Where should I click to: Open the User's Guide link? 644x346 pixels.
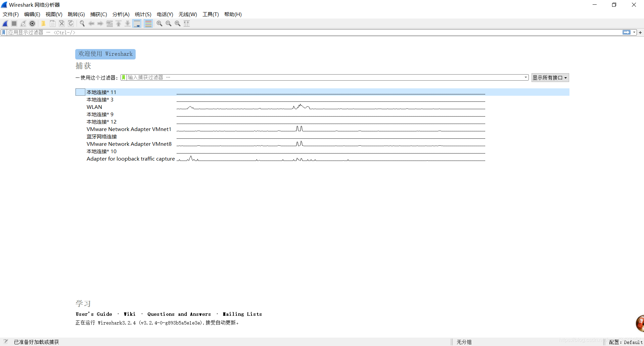94,314
